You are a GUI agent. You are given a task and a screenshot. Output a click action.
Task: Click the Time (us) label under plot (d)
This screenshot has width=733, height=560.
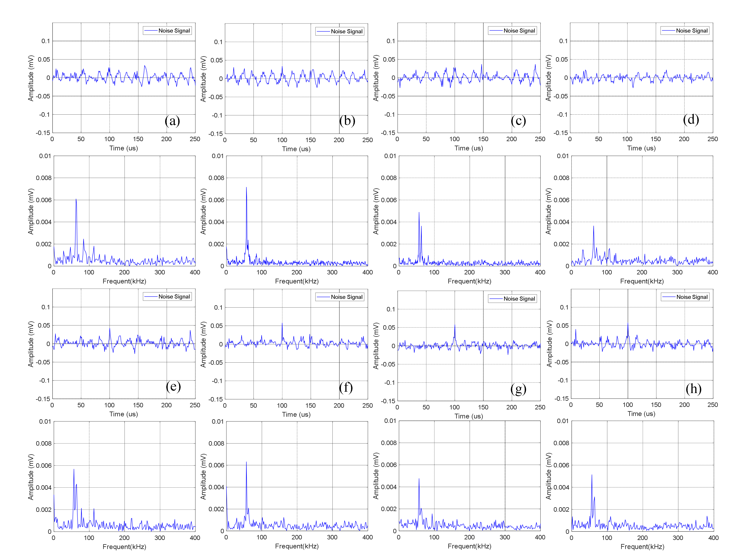641,148
